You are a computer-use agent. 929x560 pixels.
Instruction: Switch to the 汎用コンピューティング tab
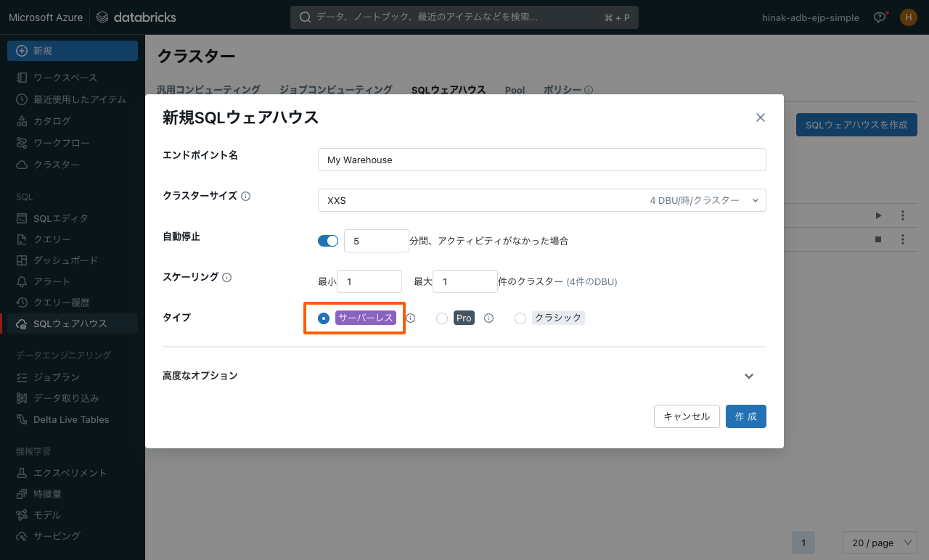point(209,90)
